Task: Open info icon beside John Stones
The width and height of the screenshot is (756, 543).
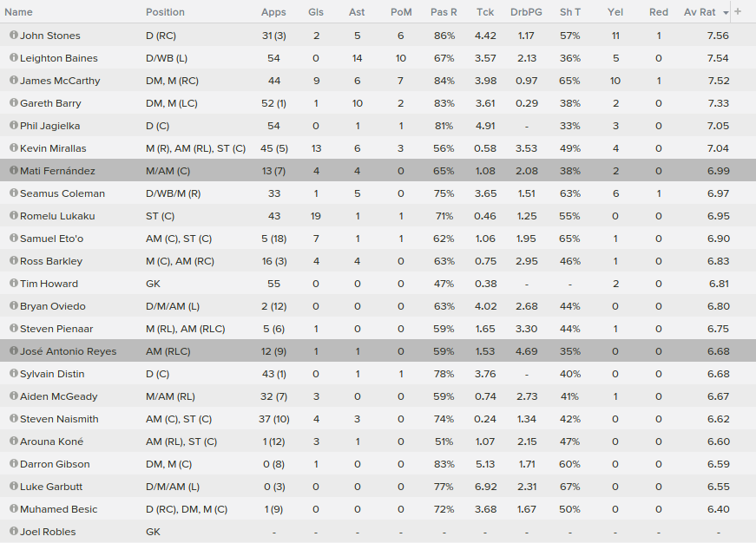Action: pos(14,35)
